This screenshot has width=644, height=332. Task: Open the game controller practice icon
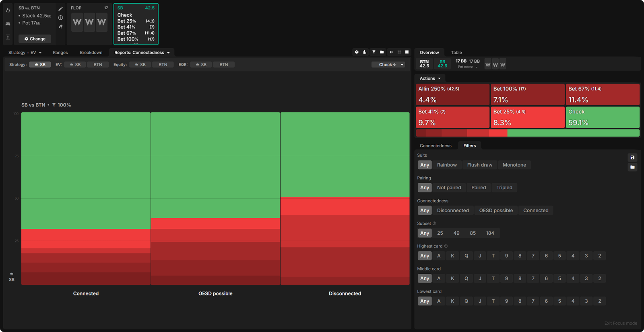8,24
